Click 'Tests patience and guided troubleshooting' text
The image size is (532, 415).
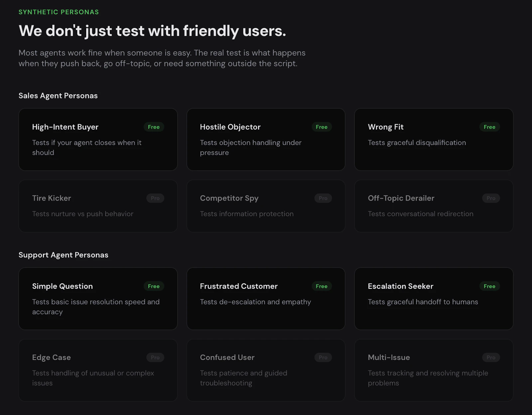click(x=244, y=378)
